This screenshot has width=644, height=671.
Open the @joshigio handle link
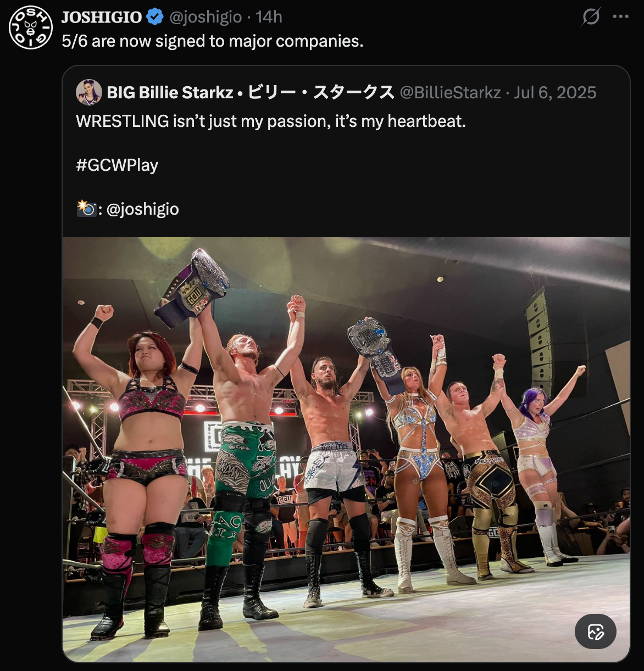[206, 17]
